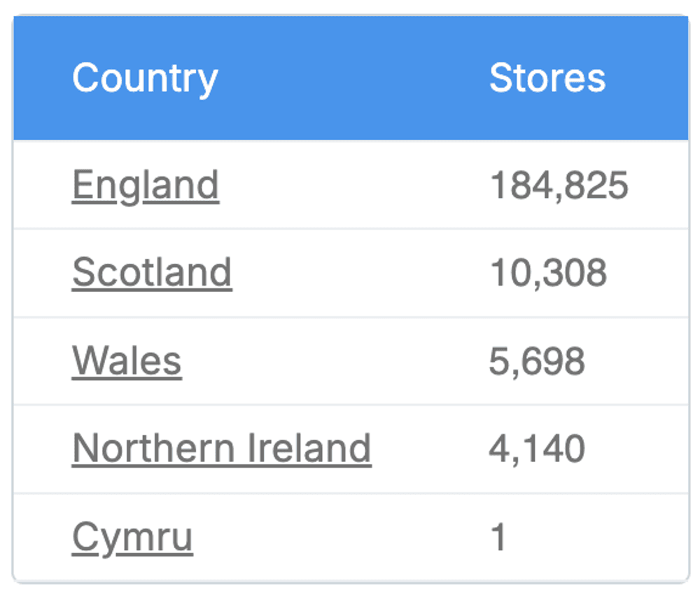Click the England table row

pyautogui.click(x=350, y=185)
